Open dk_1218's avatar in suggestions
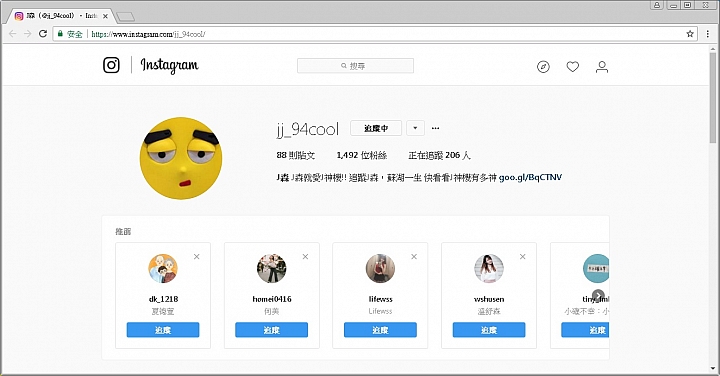The width and height of the screenshot is (720, 376). [x=163, y=269]
